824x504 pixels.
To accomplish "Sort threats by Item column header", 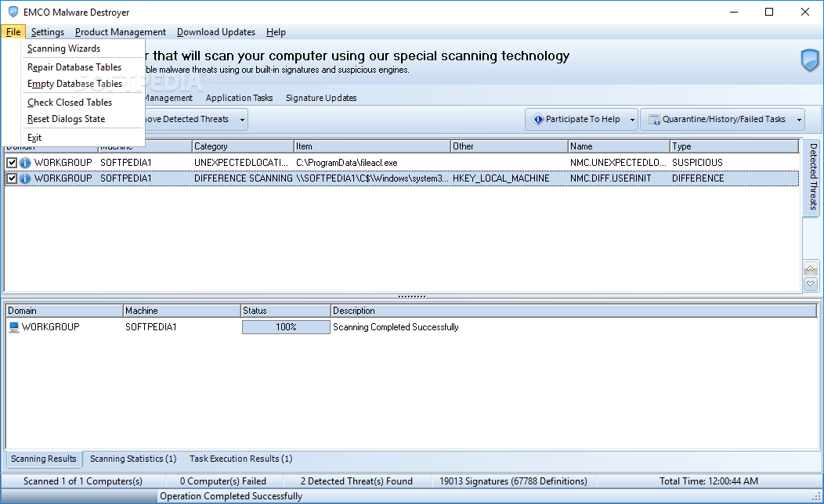I will coord(372,146).
